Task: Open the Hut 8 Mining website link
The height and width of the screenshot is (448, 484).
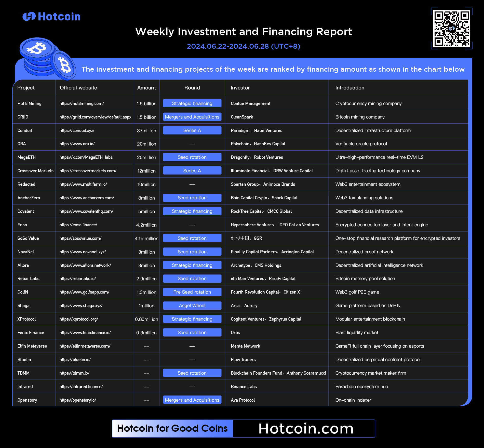Action: pos(82,103)
